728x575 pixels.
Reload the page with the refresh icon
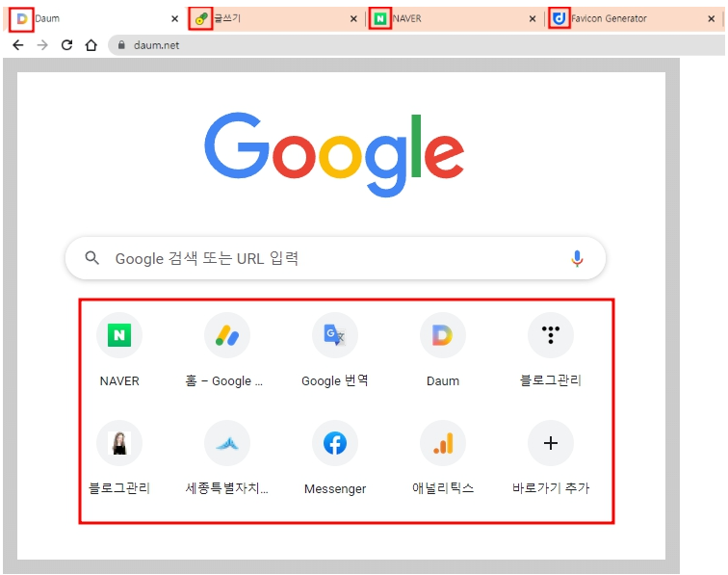click(x=66, y=45)
